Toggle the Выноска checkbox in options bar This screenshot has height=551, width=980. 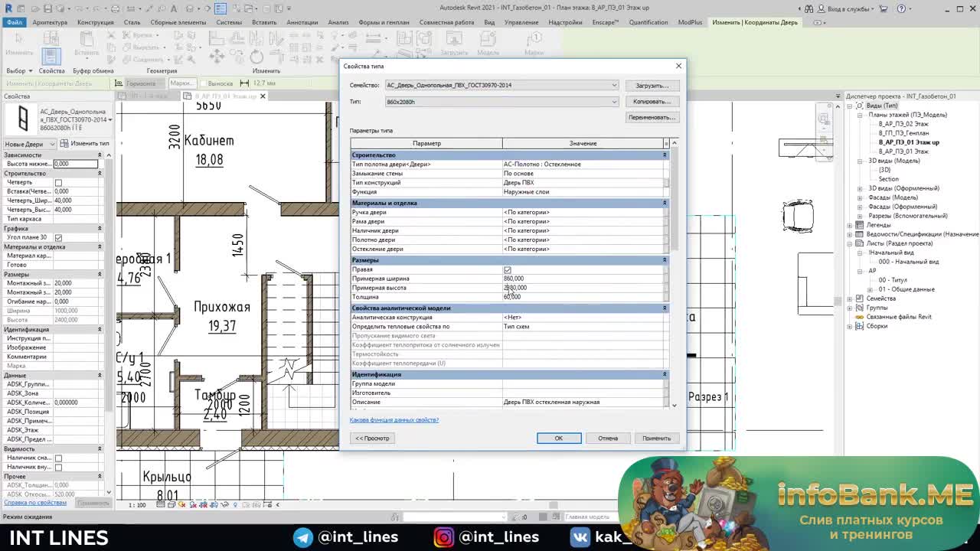[203, 83]
